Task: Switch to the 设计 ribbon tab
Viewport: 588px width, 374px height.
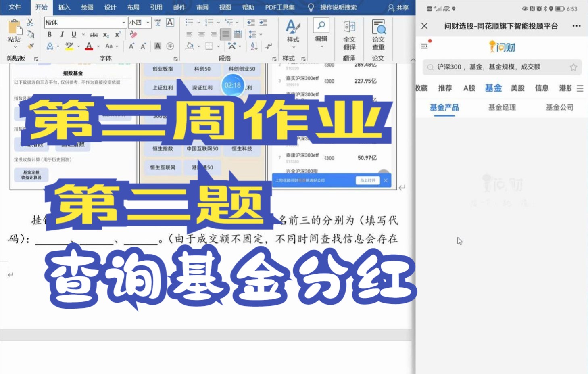Action: coord(110,7)
